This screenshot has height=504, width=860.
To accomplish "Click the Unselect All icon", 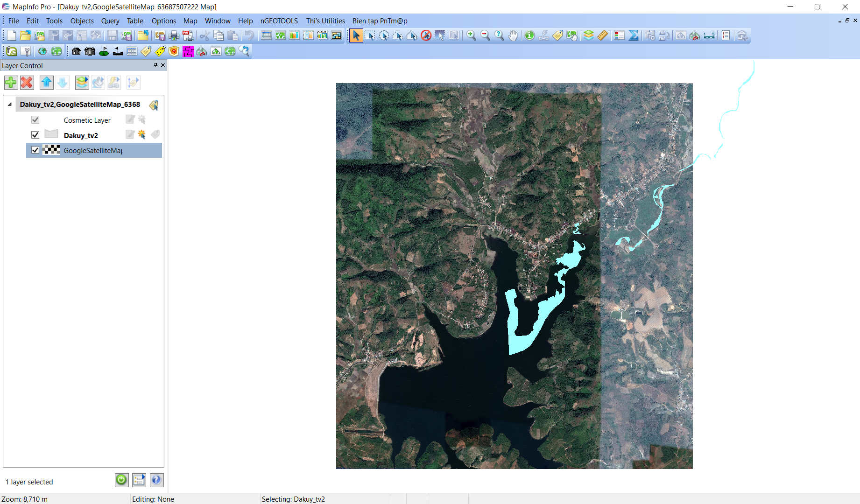I will point(426,35).
